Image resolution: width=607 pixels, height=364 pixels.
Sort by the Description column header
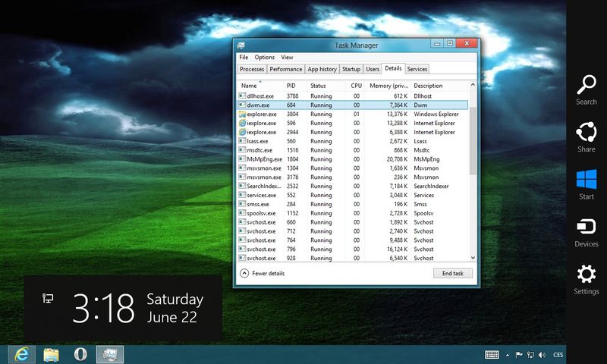coord(440,86)
